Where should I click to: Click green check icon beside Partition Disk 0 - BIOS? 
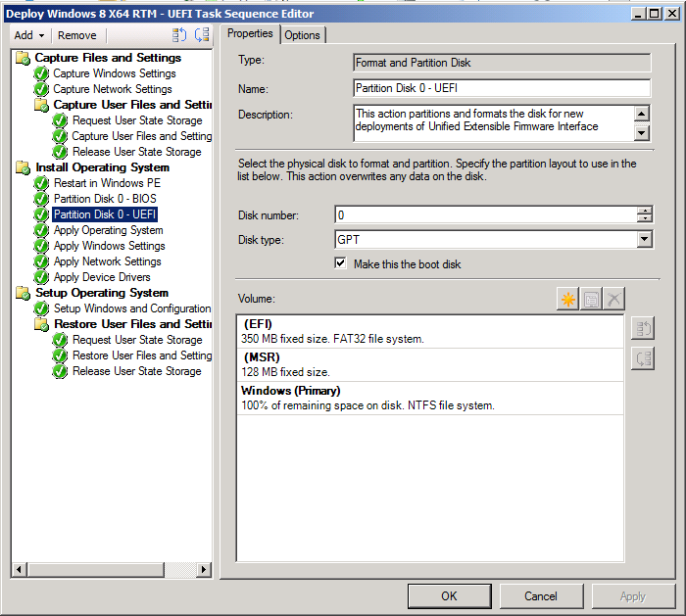coord(41,199)
